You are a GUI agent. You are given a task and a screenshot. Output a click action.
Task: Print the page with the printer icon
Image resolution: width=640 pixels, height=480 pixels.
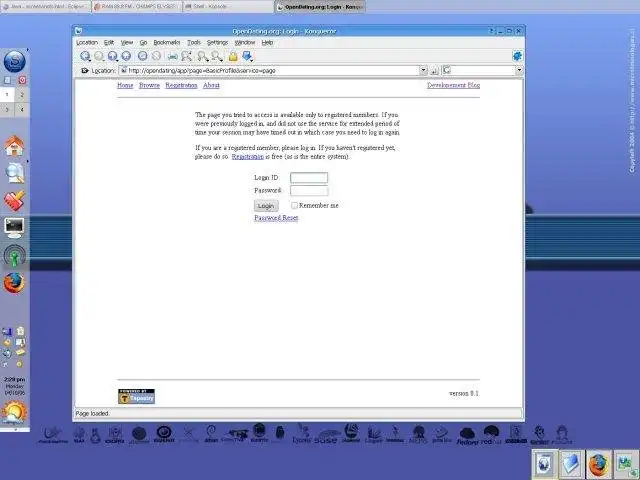[x=173, y=56]
